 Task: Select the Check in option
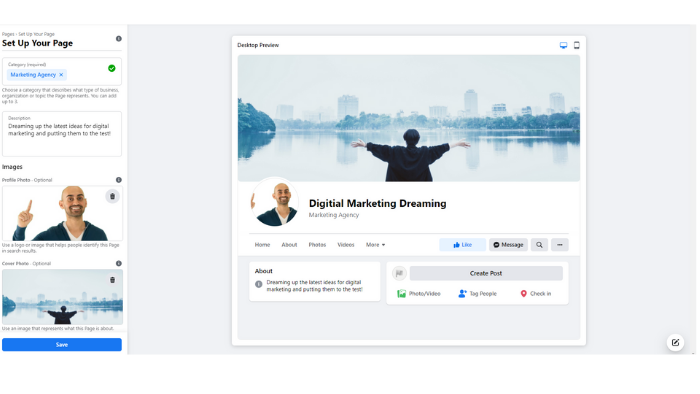pyautogui.click(x=536, y=294)
